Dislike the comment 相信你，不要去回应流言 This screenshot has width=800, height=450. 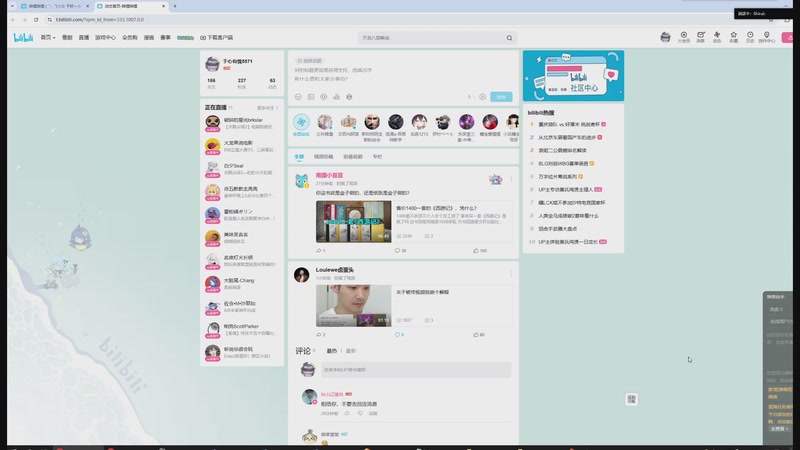pyautogui.click(x=360, y=413)
